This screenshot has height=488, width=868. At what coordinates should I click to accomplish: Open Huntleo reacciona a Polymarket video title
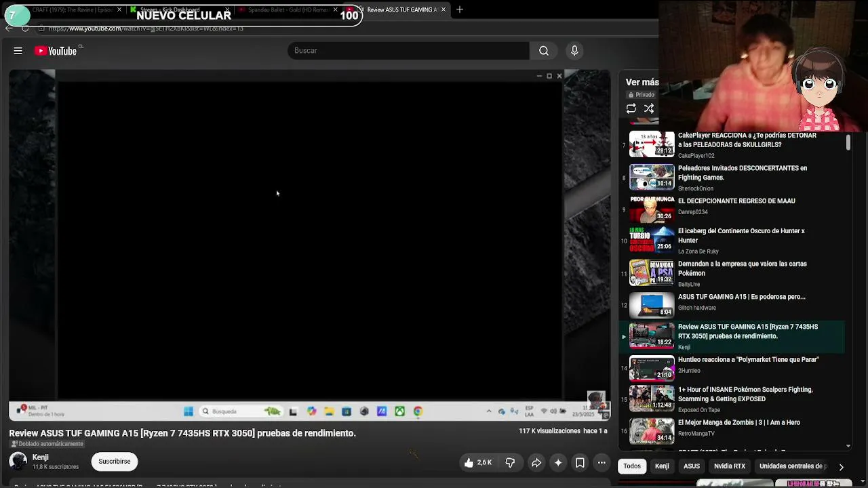[x=749, y=360]
